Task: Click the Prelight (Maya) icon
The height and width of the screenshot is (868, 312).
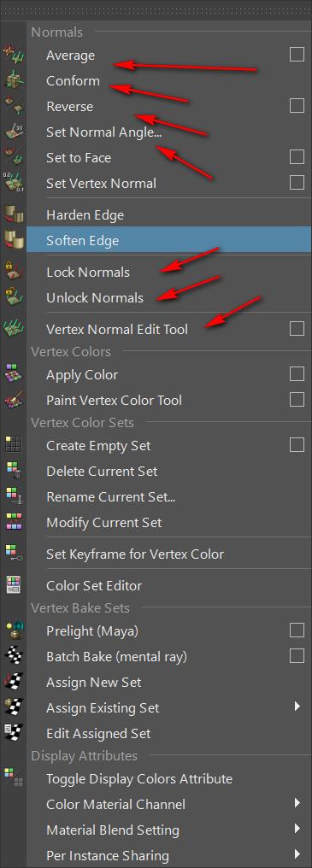Action: pyautogui.click(x=13, y=630)
